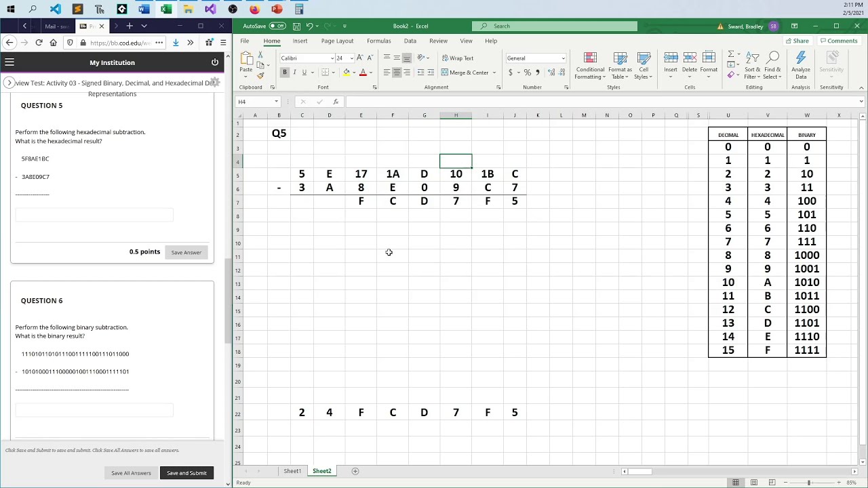Launch Analyze Data pane
This screenshot has width=868, height=488.
tap(801, 66)
